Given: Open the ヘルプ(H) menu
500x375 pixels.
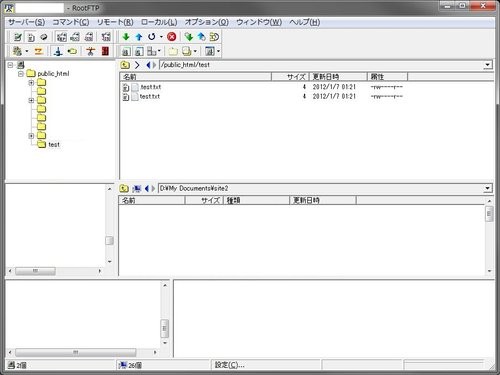Looking at the screenshot, I should point(305,22).
